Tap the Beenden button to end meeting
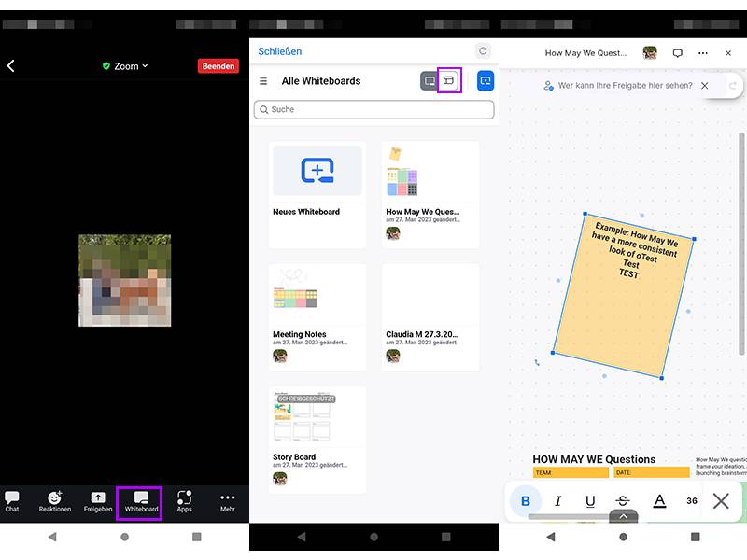This screenshot has width=747, height=560. tap(218, 65)
